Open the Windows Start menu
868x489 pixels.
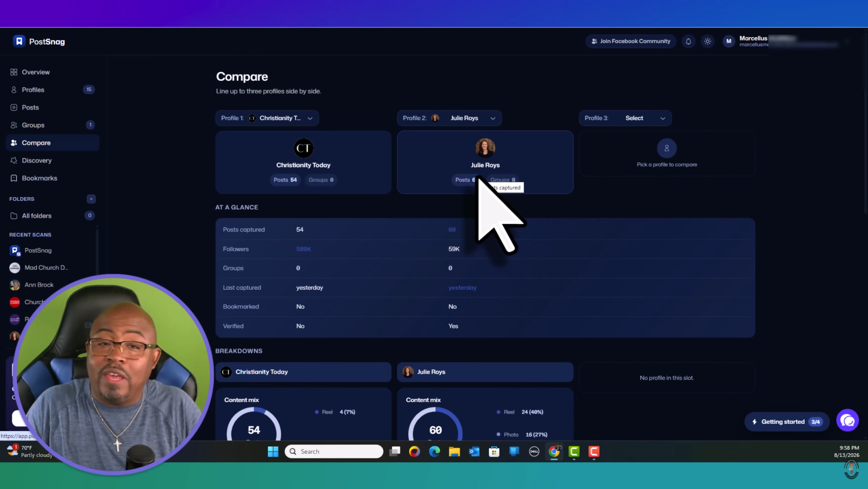[273, 452]
